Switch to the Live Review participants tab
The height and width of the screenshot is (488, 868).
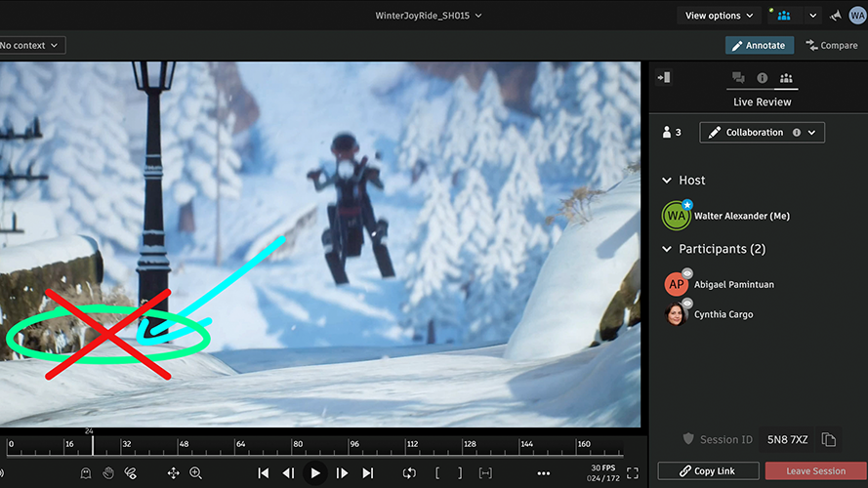click(786, 78)
